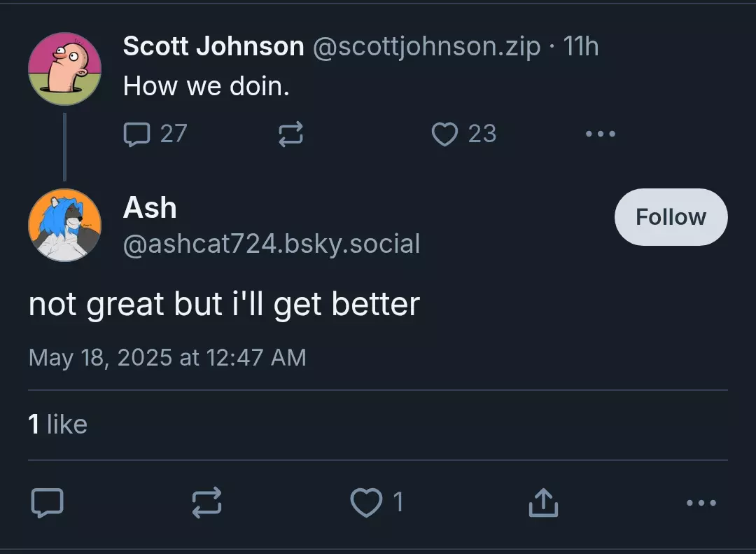Open the @scottjohnson.zip handle link
Screen dimensions: 756x554
click(427, 47)
